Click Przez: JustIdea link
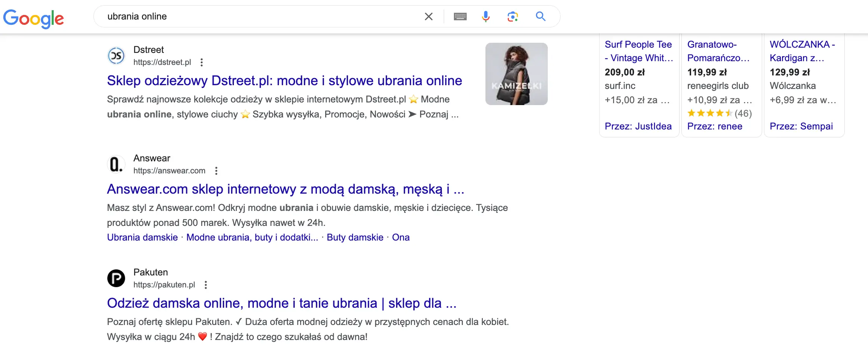Viewport: 868px width, 352px height. tap(638, 126)
